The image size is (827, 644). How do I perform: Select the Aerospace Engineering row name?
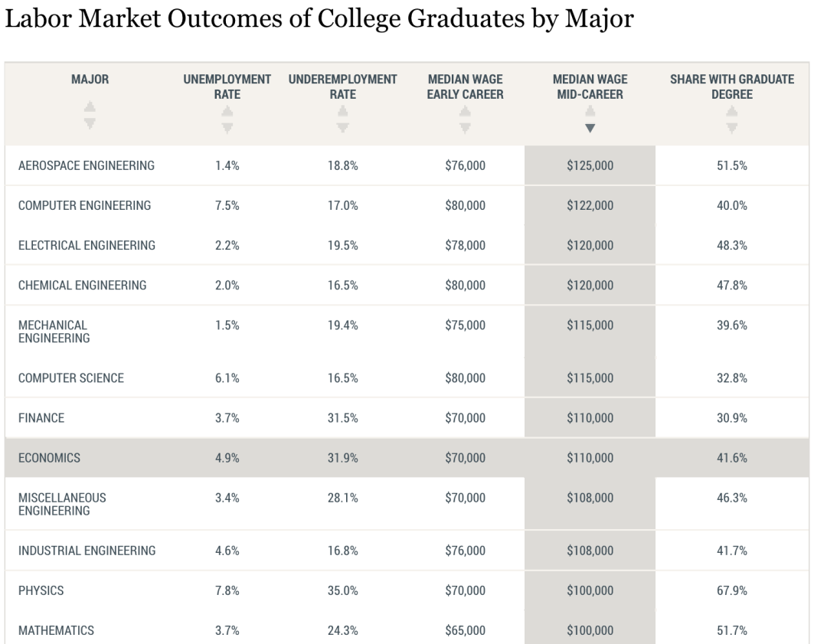coord(87,165)
